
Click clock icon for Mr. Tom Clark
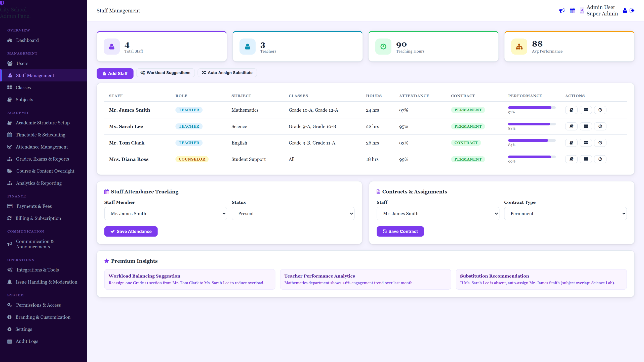point(600,143)
